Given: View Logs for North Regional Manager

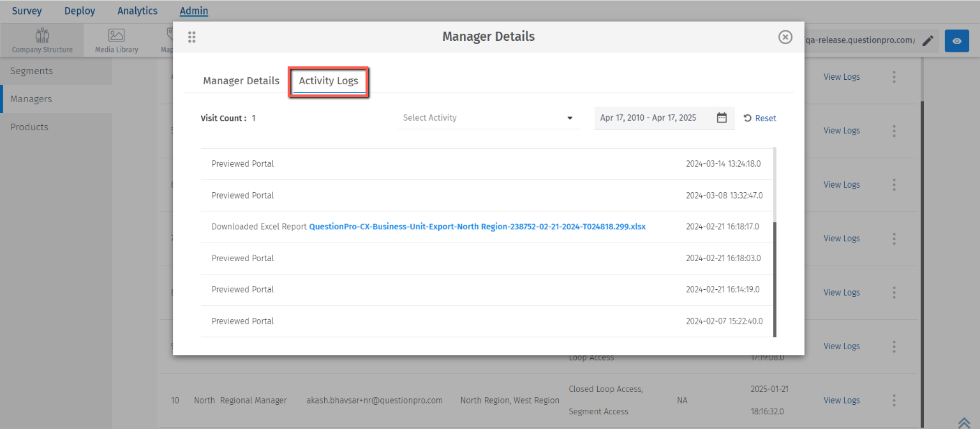Looking at the screenshot, I should [841, 400].
